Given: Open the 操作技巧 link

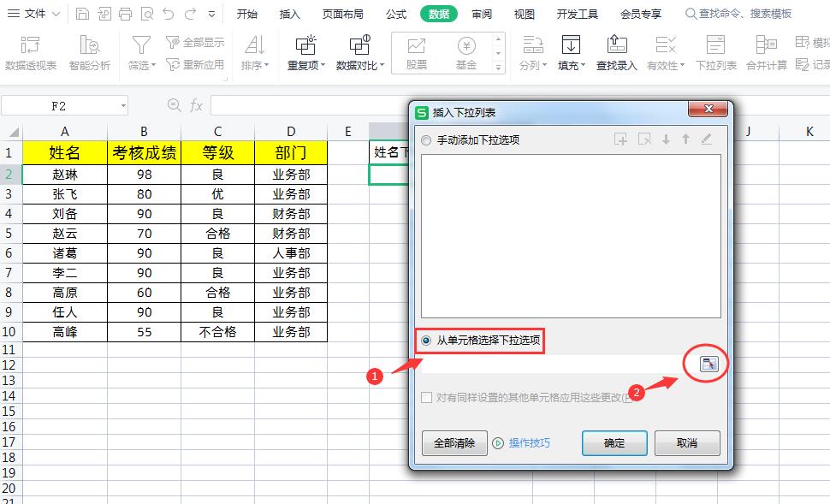Looking at the screenshot, I should click(x=530, y=443).
